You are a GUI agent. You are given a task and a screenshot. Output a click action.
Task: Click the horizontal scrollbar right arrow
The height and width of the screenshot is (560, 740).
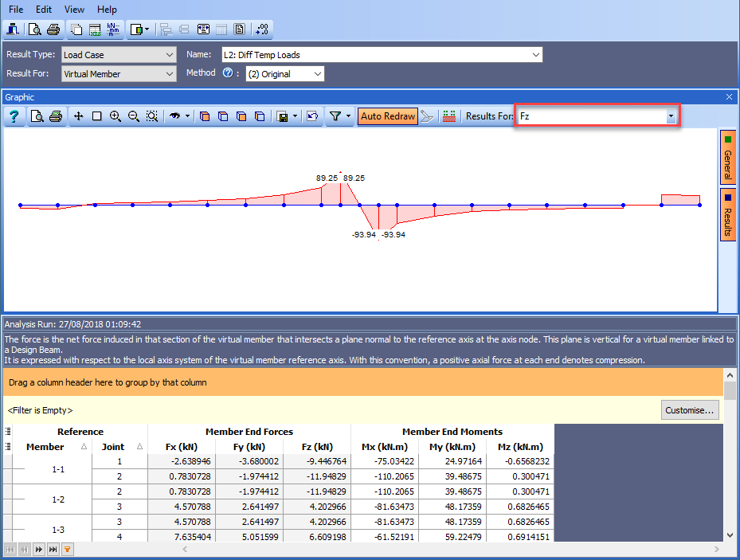point(716,549)
